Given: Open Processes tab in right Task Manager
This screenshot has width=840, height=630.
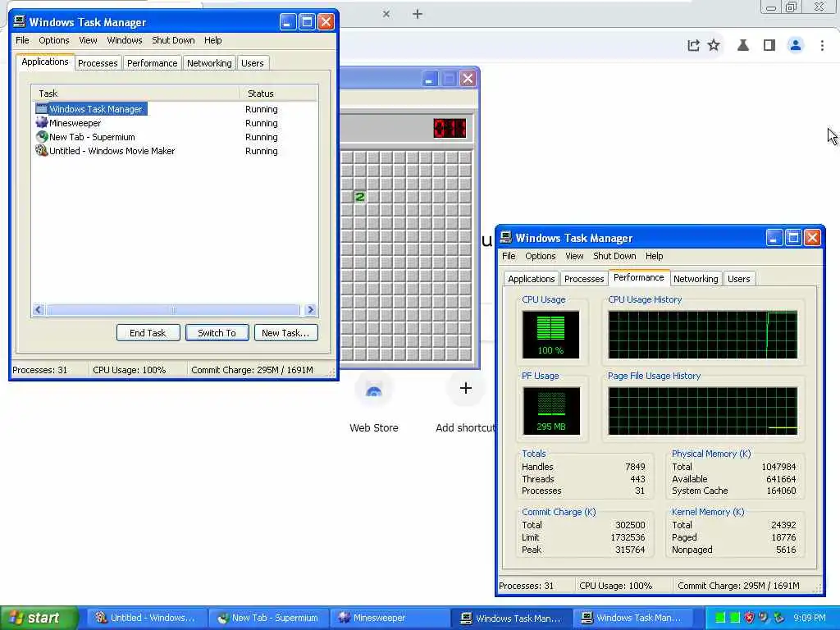Looking at the screenshot, I should (584, 279).
